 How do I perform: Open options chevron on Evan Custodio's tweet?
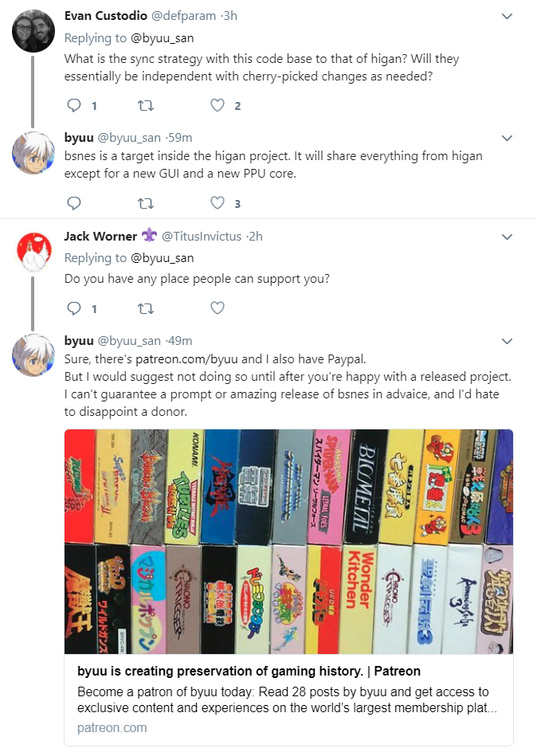[507, 17]
